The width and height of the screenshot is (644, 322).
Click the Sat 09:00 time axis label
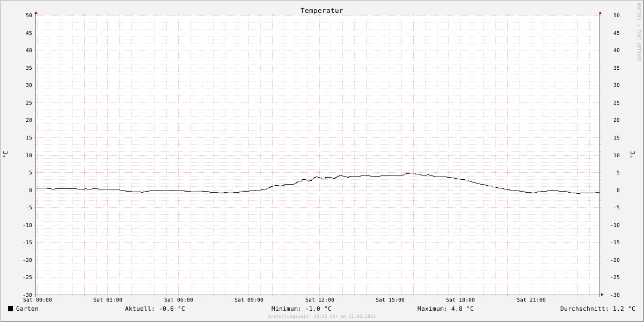pyautogui.click(x=249, y=300)
